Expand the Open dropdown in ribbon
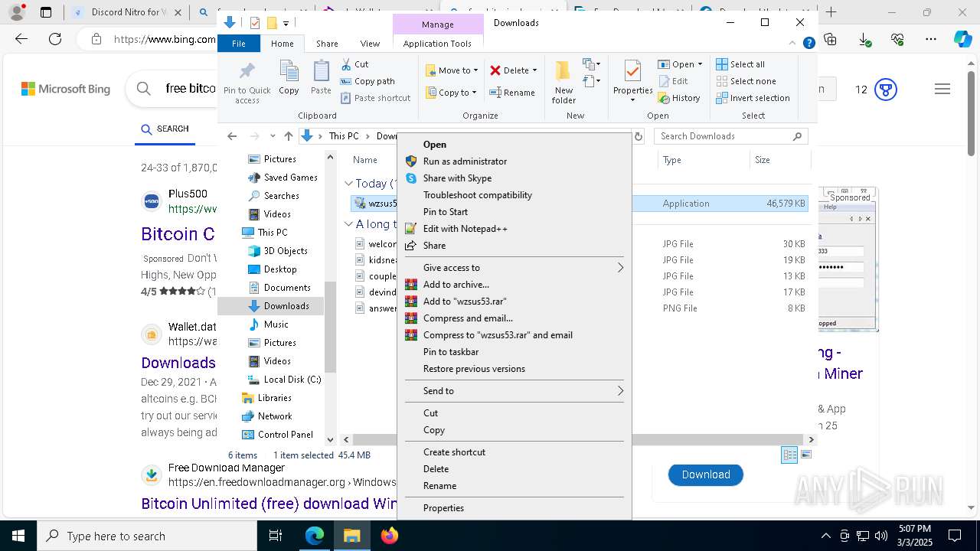Screen dimensions: 980x551 (x=700, y=64)
